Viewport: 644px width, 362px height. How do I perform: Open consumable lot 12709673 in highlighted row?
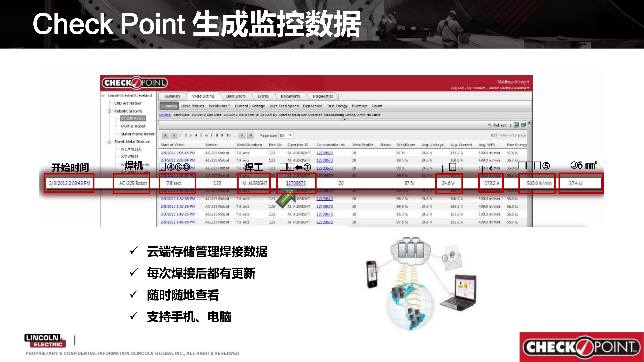(x=296, y=183)
